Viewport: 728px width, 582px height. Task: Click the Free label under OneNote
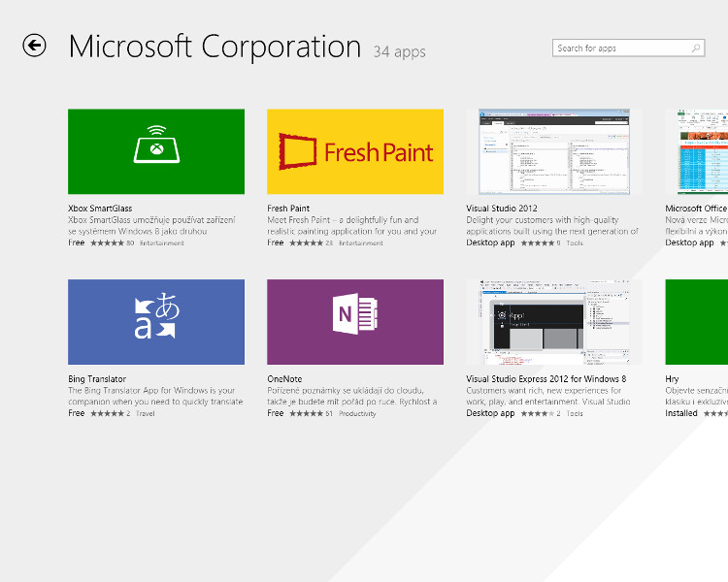(x=276, y=413)
